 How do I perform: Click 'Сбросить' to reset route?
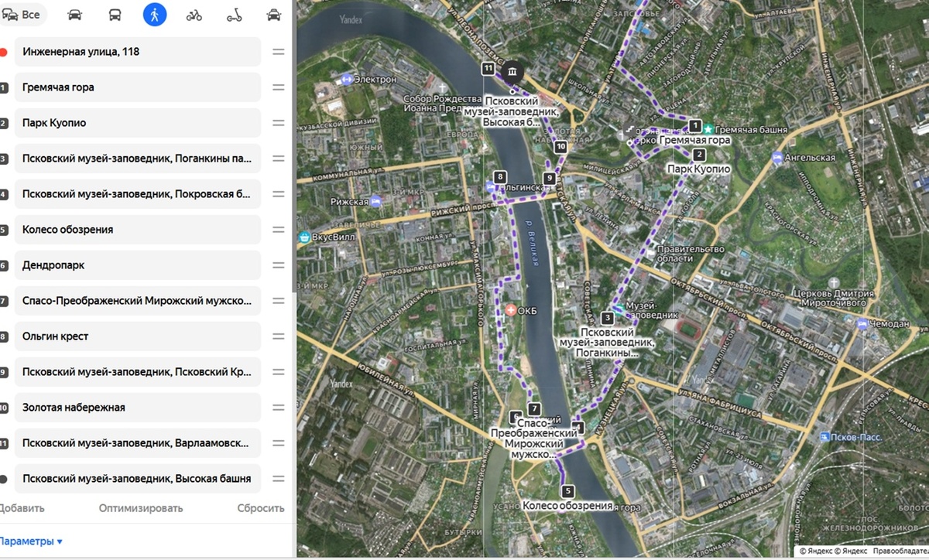tap(261, 508)
